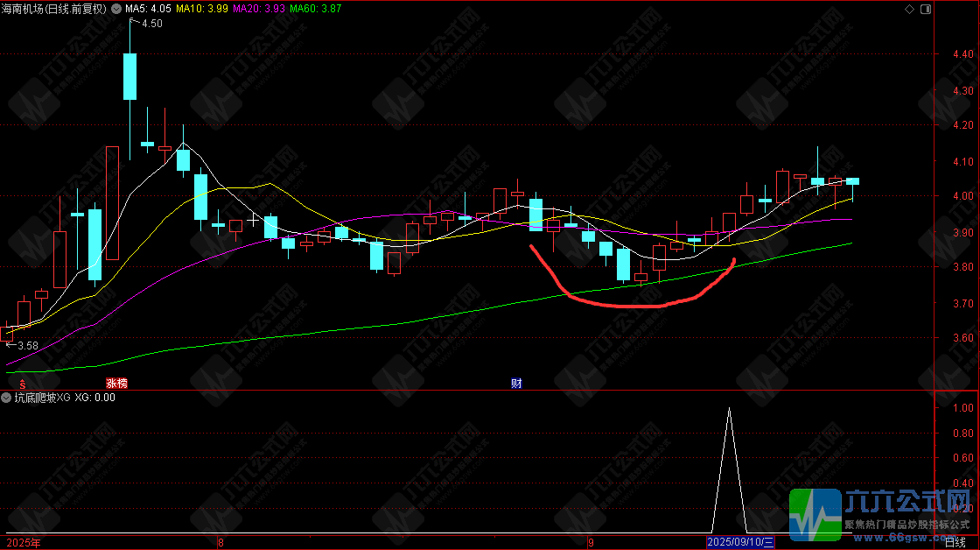This screenshot has width=980, height=550.
Task: Select the magenta MA20 label
Action: [259, 9]
